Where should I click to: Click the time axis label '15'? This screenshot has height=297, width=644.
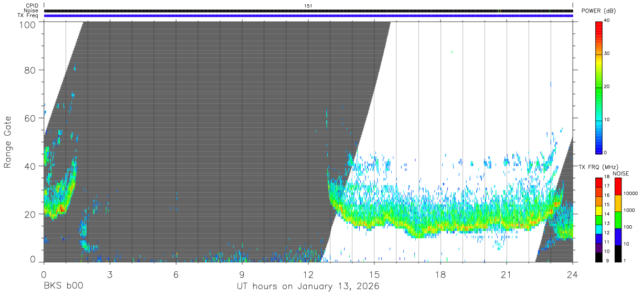click(x=374, y=274)
